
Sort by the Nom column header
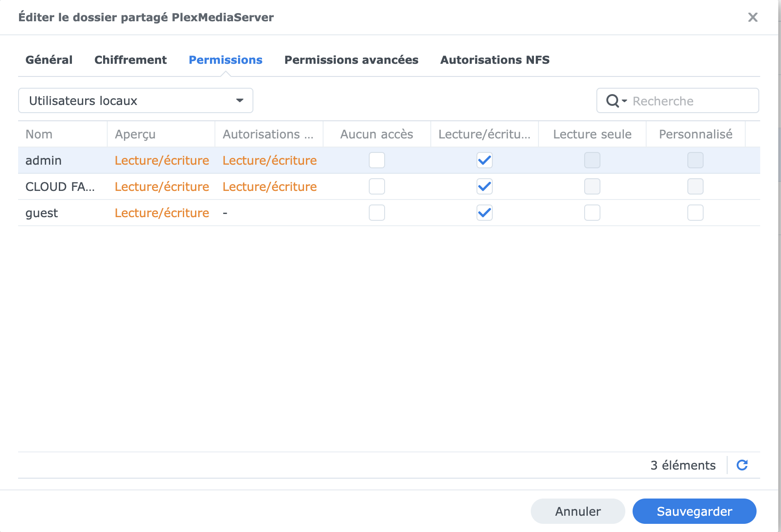tap(62, 134)
